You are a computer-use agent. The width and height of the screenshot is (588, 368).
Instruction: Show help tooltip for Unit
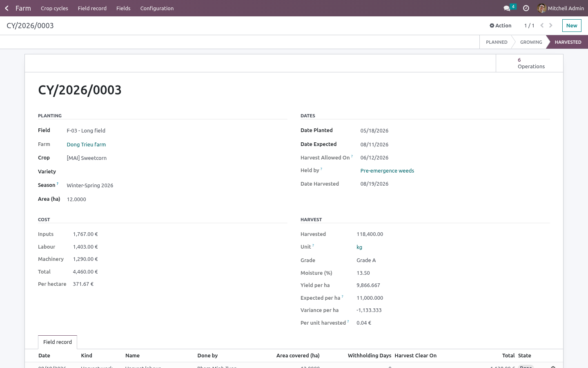click(313, 245)
